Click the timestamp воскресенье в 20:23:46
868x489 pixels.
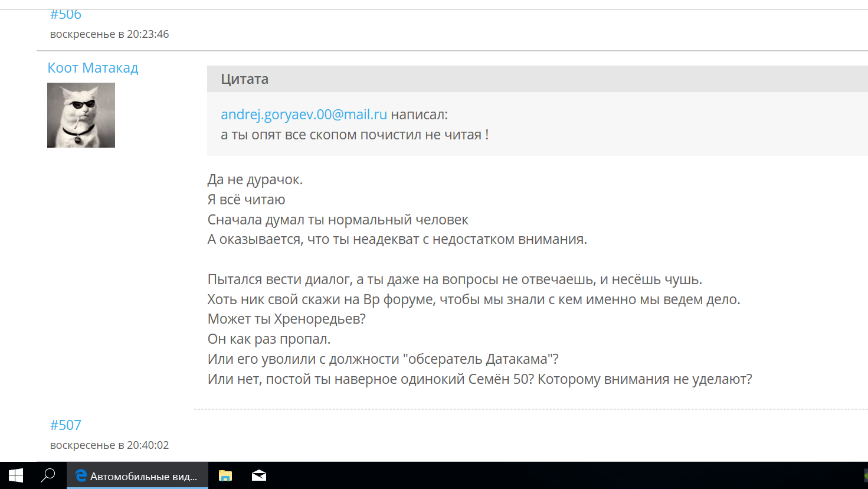point(109,34)
